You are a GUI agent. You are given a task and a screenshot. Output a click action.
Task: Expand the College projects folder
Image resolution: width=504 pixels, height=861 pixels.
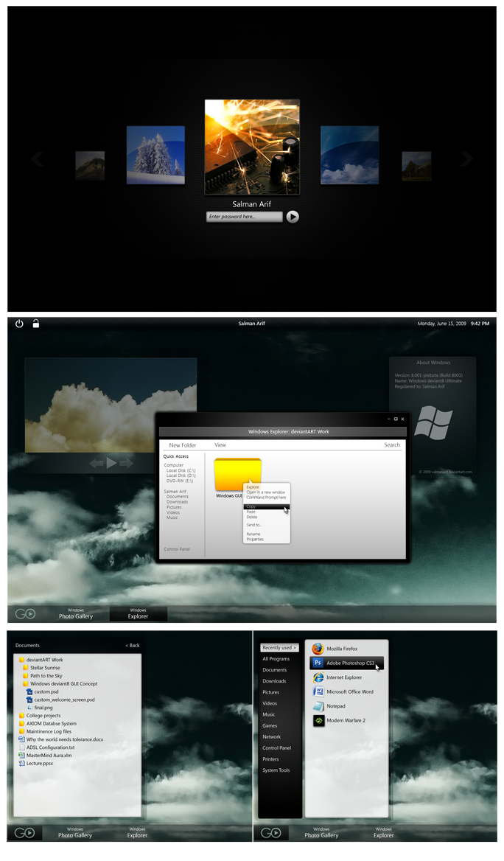40,716
